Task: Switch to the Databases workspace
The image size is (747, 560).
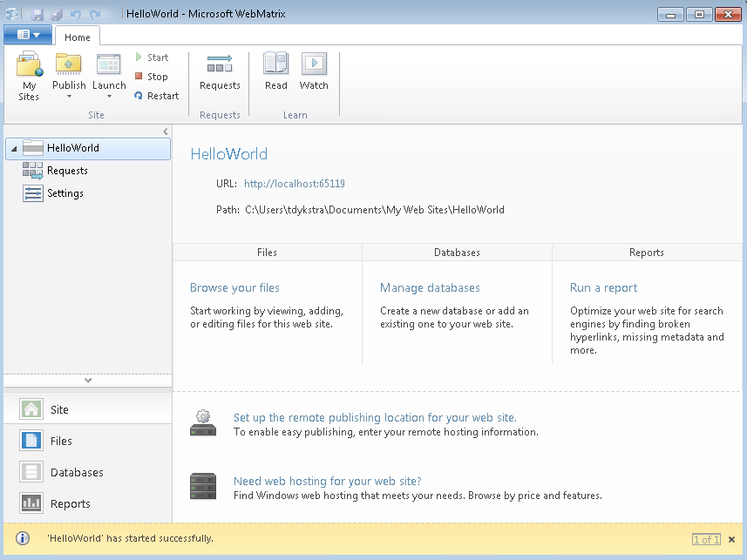Action: point(88,472)
